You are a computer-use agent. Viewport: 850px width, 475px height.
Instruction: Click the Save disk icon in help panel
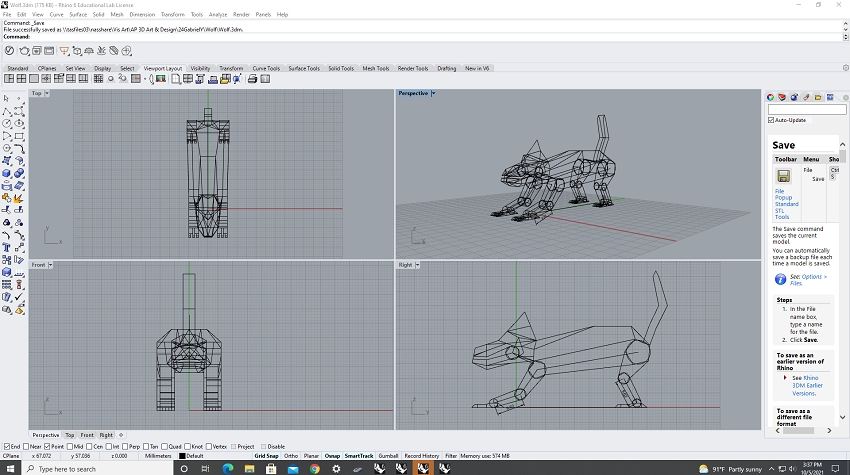click(783, 176)
